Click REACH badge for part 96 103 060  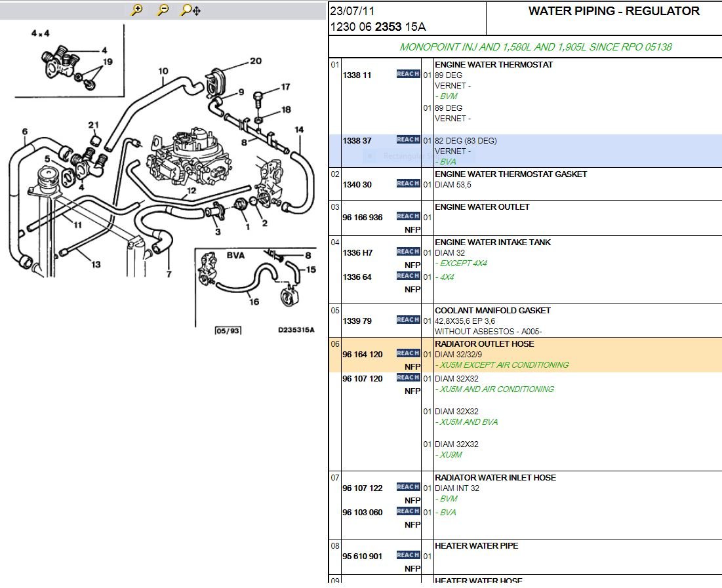click(408, 511)
